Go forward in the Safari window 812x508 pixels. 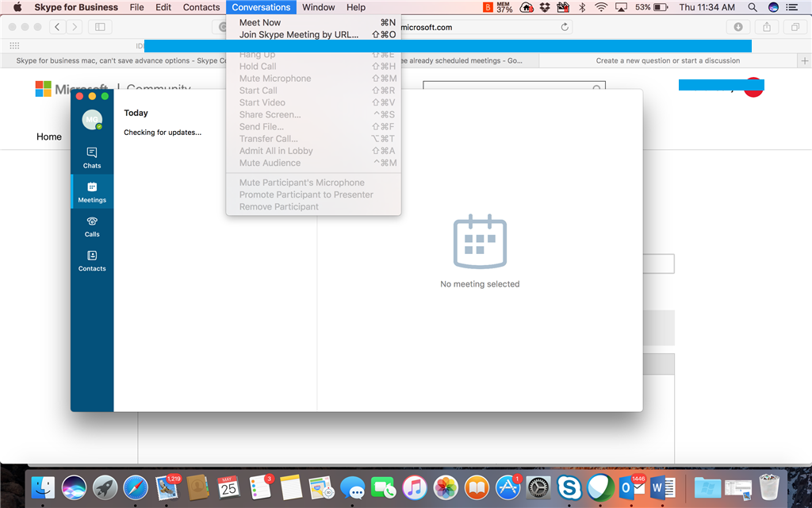pos(75,27)
